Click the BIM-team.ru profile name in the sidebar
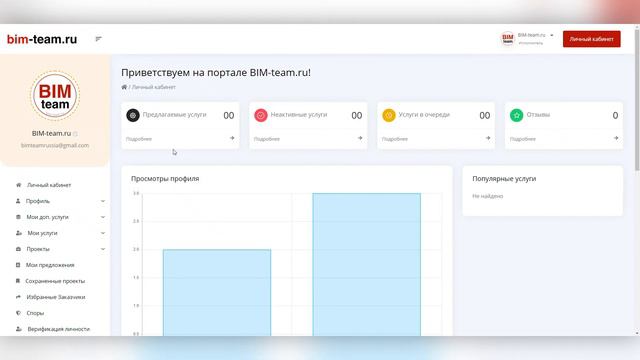The width and height of the screenshot is (640, 360). click(x=51, y=133)
